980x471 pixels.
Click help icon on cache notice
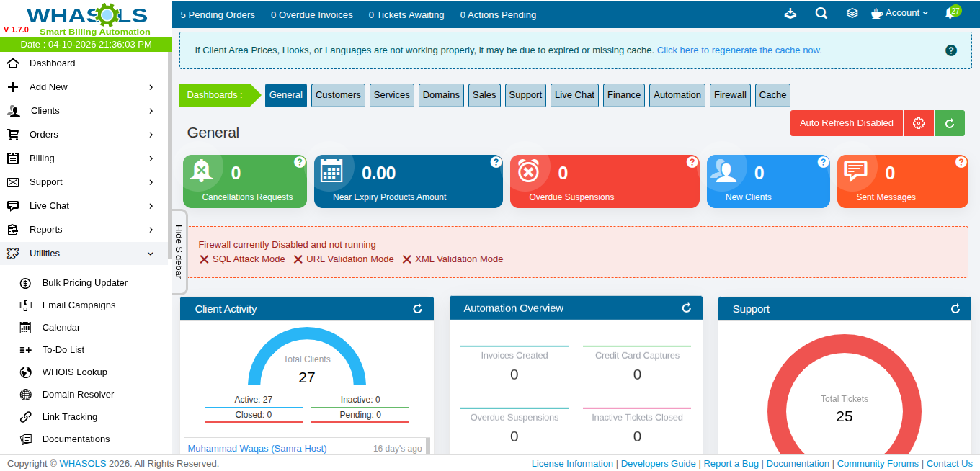pos(950,50)
